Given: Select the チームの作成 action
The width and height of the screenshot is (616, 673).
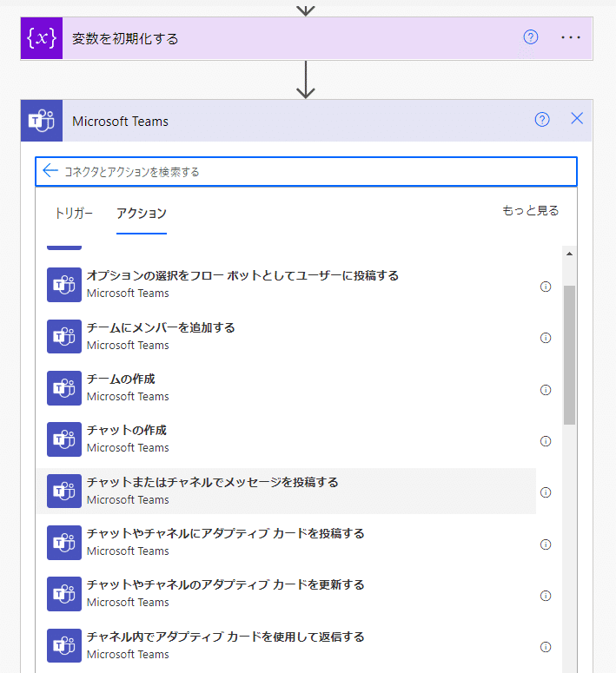Looking at the screenshot, I should 121,379.
